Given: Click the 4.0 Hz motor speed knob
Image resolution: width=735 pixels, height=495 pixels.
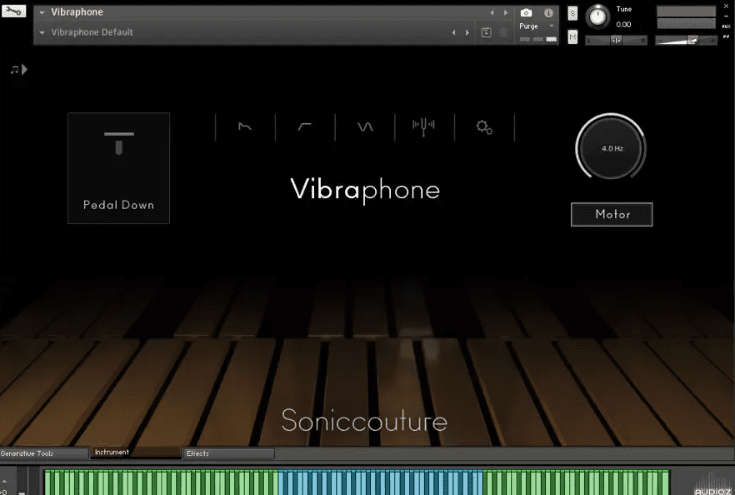Looking at the screenshot, I should tap(611, 148).
